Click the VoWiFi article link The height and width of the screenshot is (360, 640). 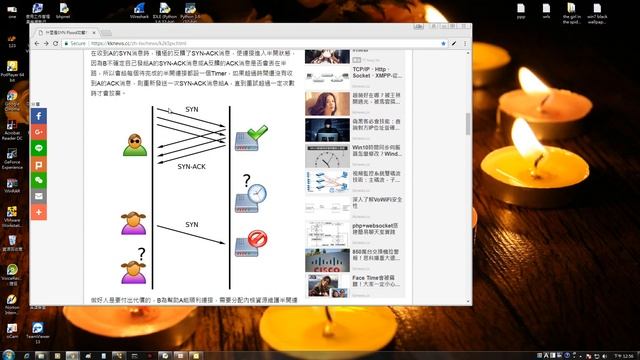377,202
